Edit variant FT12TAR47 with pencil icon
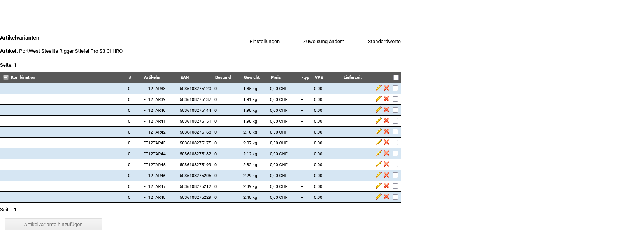The width and height of the screenshot is (644, 235). (x=378, y=186)
